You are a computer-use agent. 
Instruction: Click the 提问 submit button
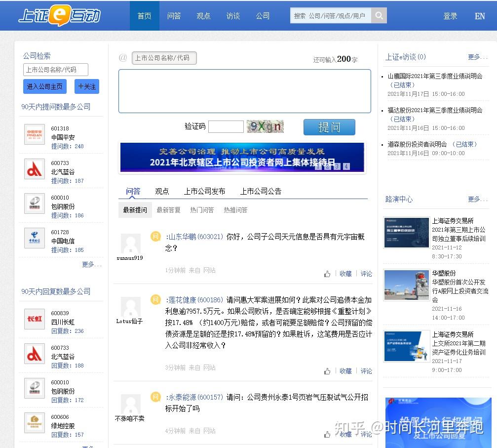pos(329,126)
